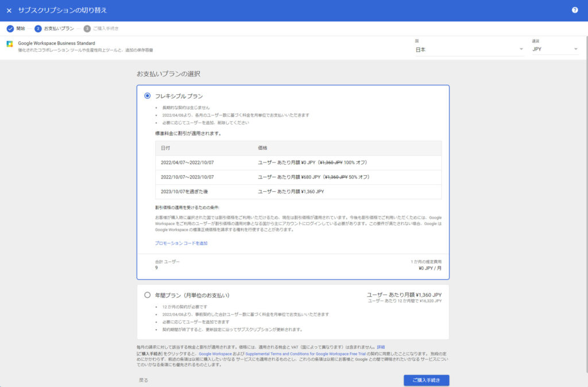Click the date row 2022/04/07～2022/10/07
Viewport: 588px width, 387px height.
[298, 162]
